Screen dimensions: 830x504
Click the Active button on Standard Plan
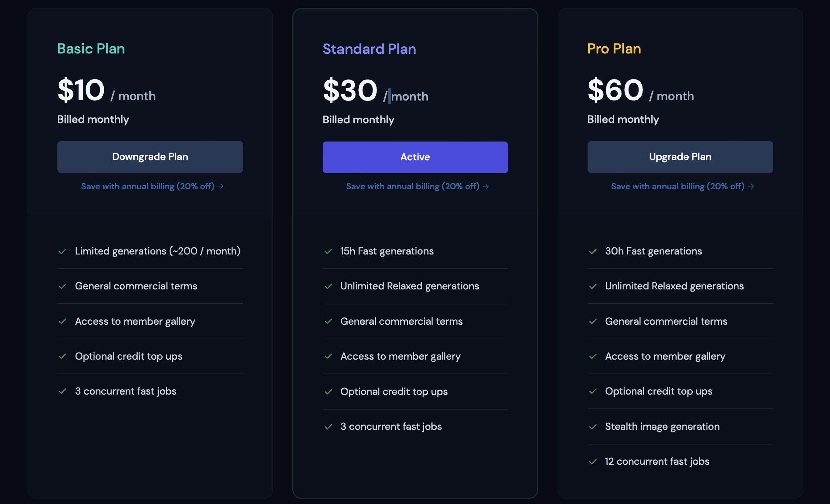click(415, 157)
